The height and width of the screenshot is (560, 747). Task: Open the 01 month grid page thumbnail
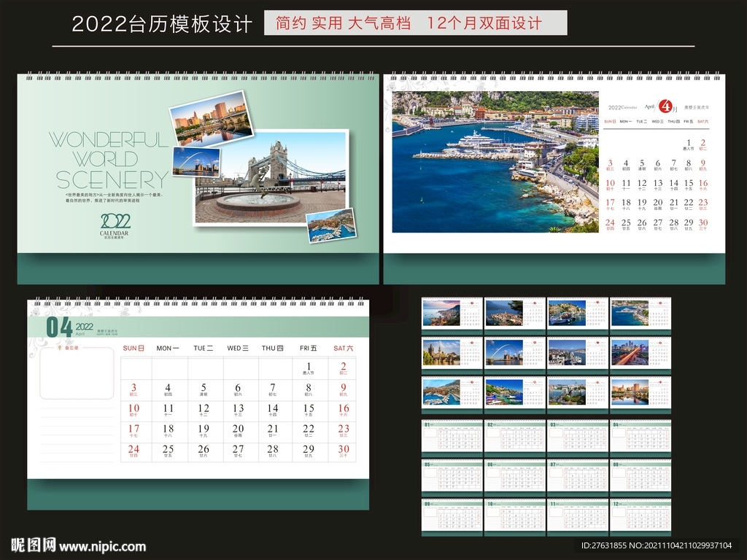[x=452, y=437]
